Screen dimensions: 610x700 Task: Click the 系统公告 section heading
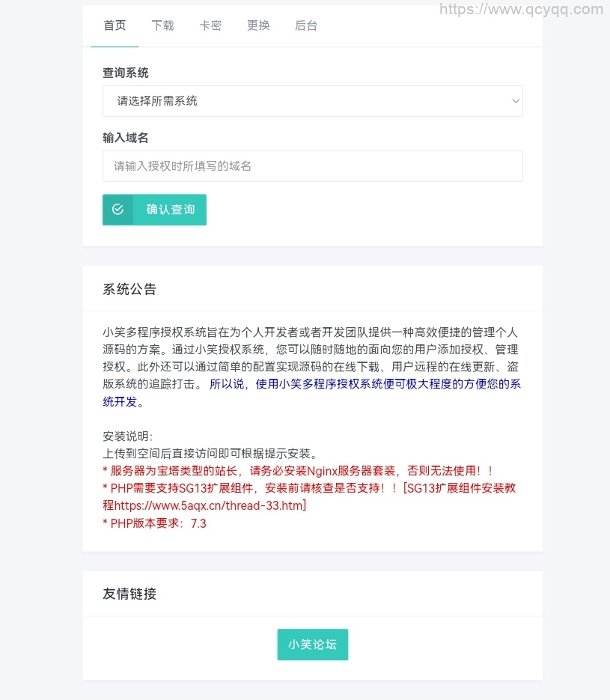(129, 289)
